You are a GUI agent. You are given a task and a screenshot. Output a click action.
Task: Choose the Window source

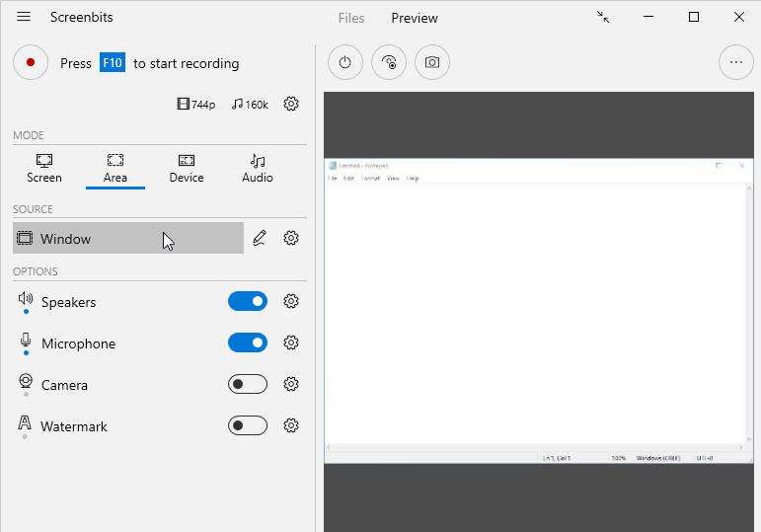[128, 238]
